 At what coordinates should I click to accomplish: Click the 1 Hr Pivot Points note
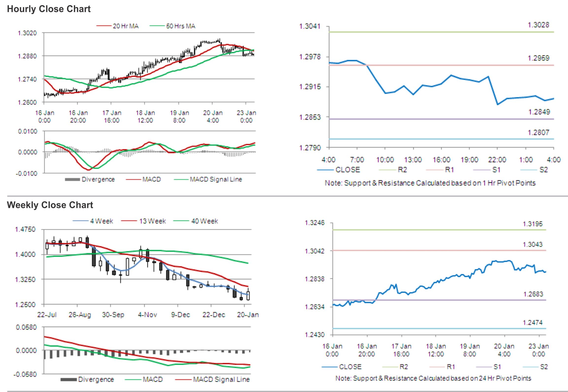[x=430, y=183]
